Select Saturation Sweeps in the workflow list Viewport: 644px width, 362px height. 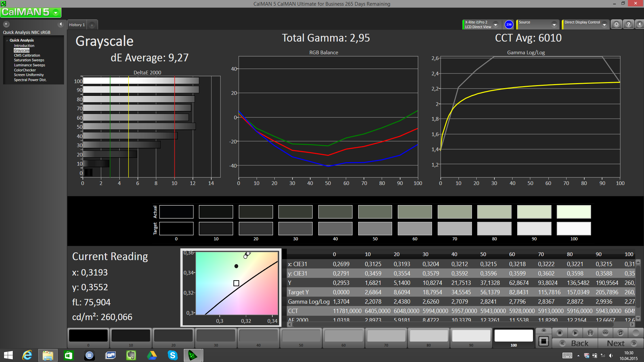coord(29,60)
